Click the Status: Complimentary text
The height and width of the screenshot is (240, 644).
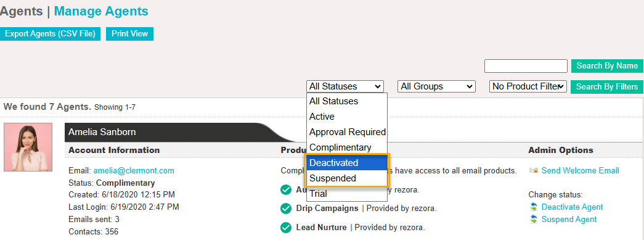[112, 183]
